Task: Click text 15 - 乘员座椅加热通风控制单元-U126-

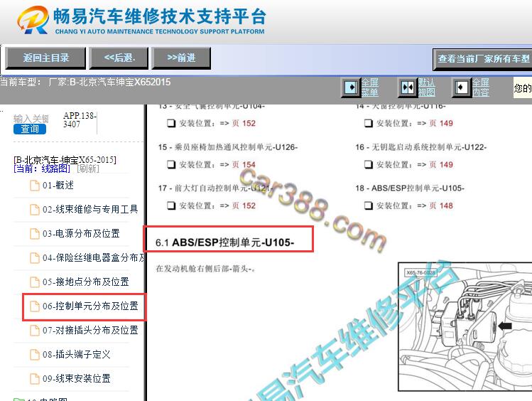Action: tap(228, 147)
